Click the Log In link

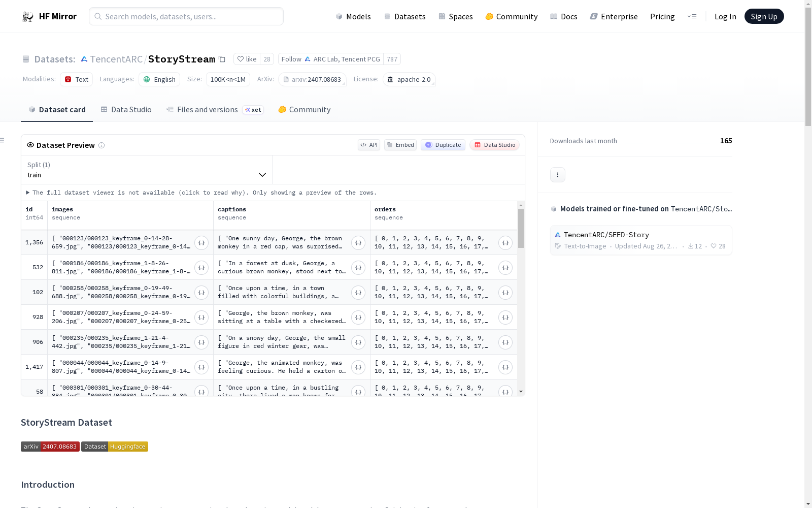725,16
